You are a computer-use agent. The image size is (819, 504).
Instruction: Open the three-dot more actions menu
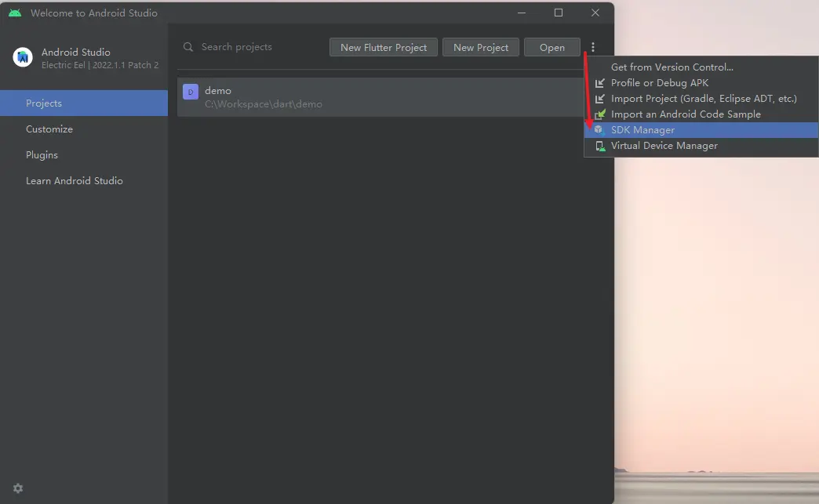(x=593, y=48)
